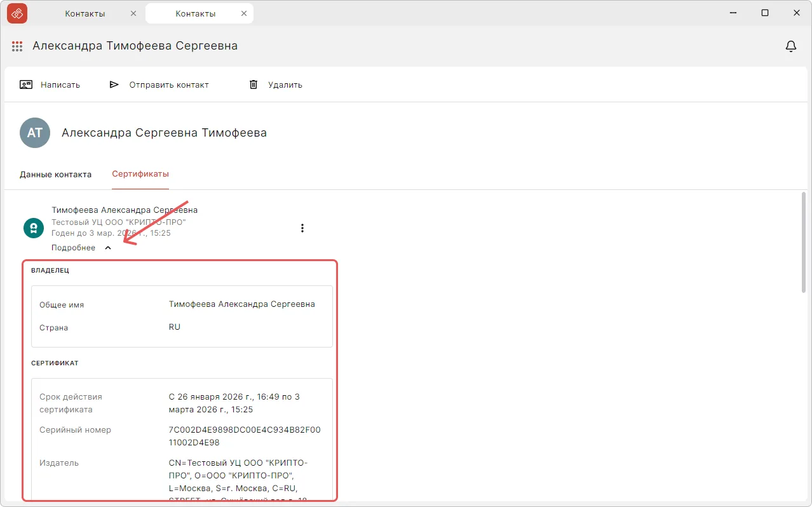Maximize the application window
Image resolution: width=812 pixels, height=507 pixels.
tap(765, 13)
